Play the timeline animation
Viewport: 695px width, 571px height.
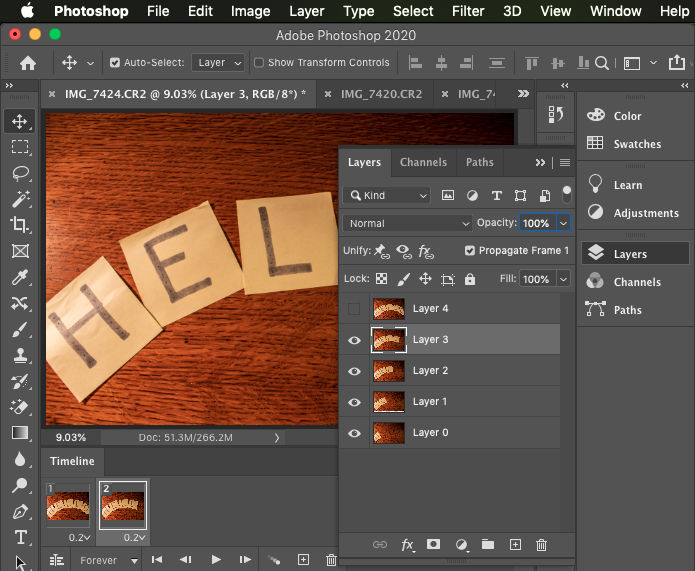216,560
